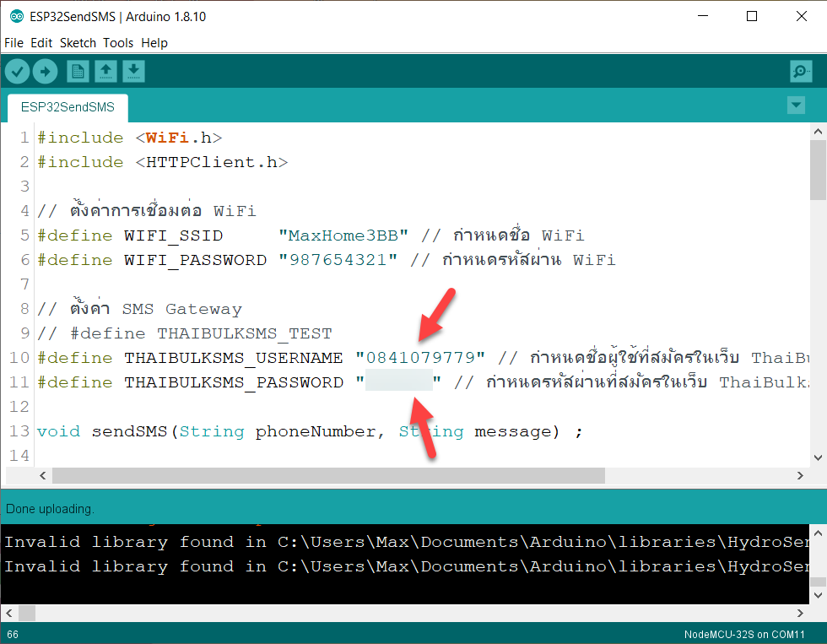This screenshot has width=827, height=644.
Task: Minimize the Arduino window
Action: 703,16
